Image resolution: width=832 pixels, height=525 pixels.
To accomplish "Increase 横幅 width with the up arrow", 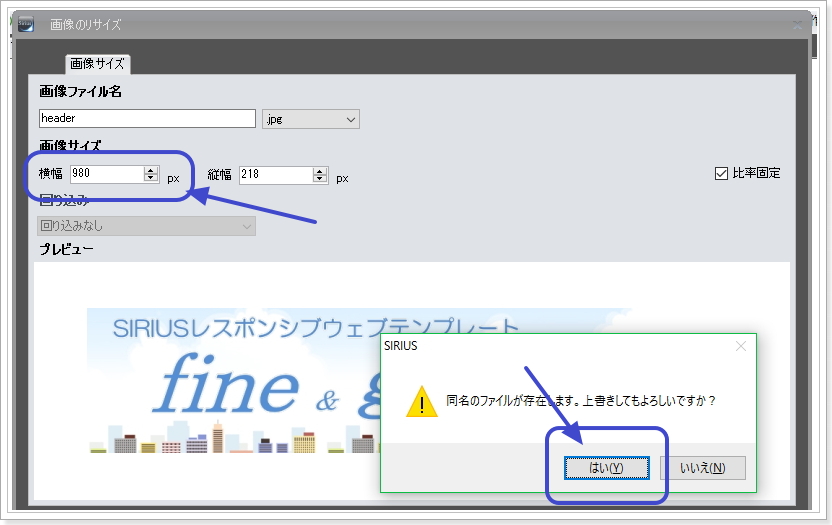I will point(151,170).
